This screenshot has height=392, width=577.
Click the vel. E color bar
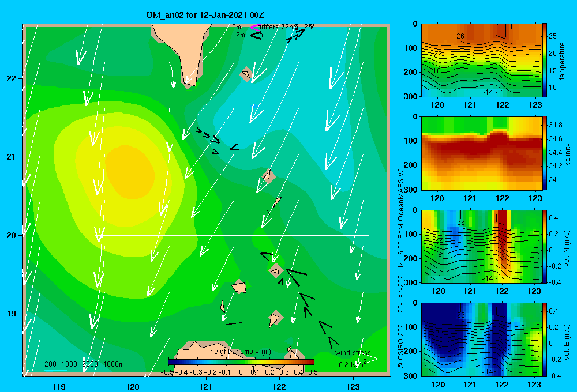(x=545, y=340)
